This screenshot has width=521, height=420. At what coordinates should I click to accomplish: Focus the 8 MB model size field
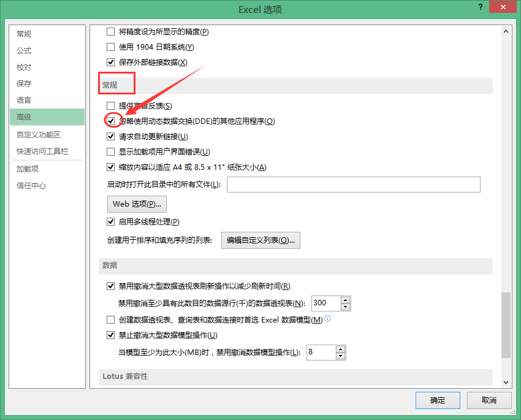[321, 352]
